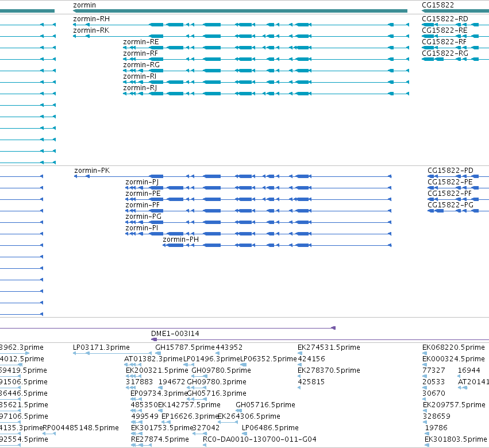The image size is (489, 448).
Task: Click the 194672 feature label
Action: coord(172,382)
